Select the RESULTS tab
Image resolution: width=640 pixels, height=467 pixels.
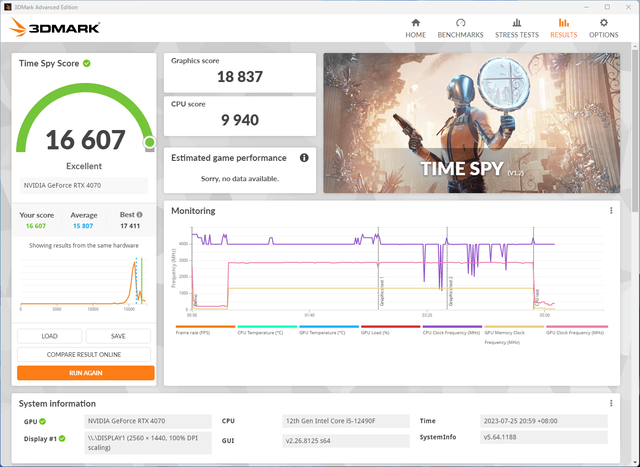[564, 28]
